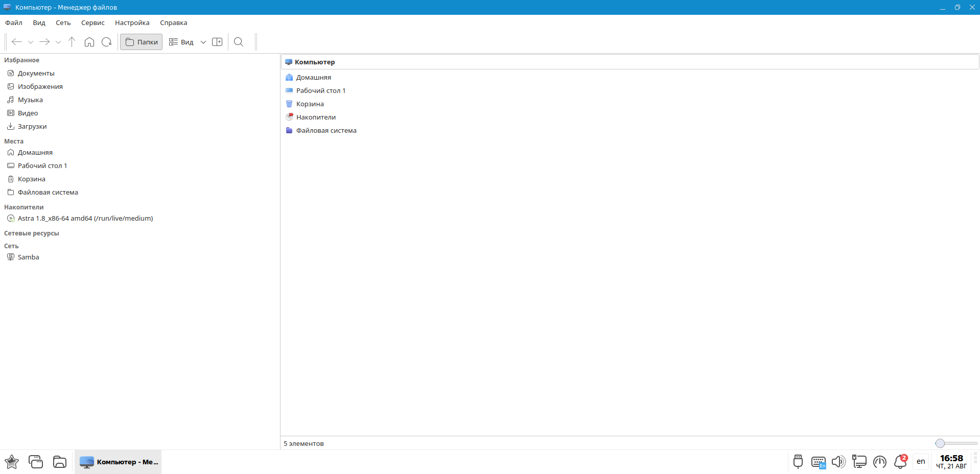The width and height of the screenshot is (980, 474).
Task: Adjust the icon size zoom slider
Action: [940, 443]
